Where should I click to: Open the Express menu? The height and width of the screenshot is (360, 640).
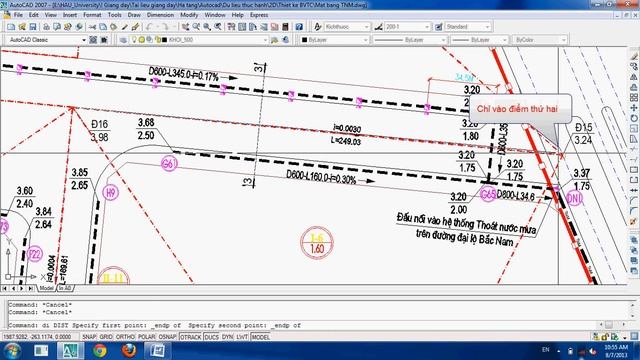pyautogui.click(x=259, y=15)
